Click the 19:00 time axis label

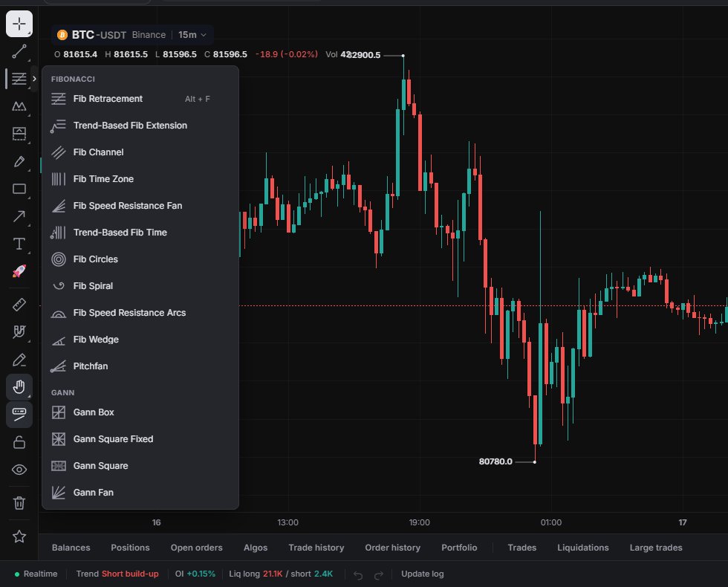pyautogui.click(x=419, y=522)
